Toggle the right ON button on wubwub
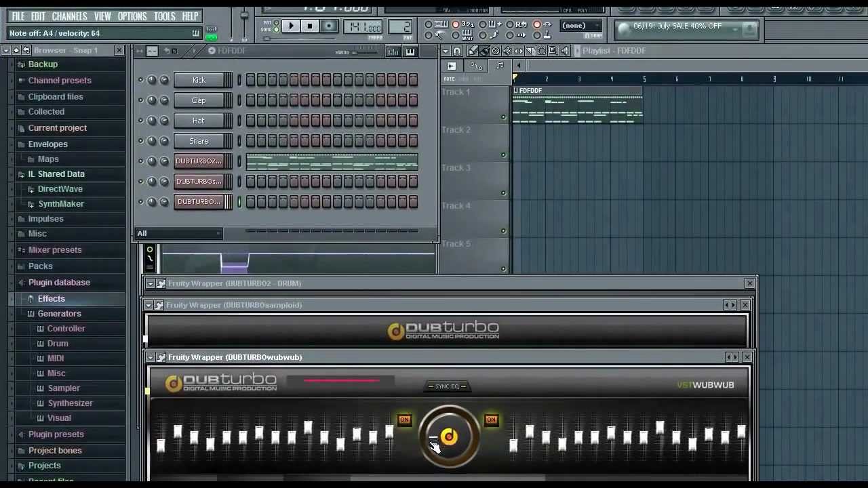Image resolution: width=868 pixels, height=488 pixels. [491, 420]
